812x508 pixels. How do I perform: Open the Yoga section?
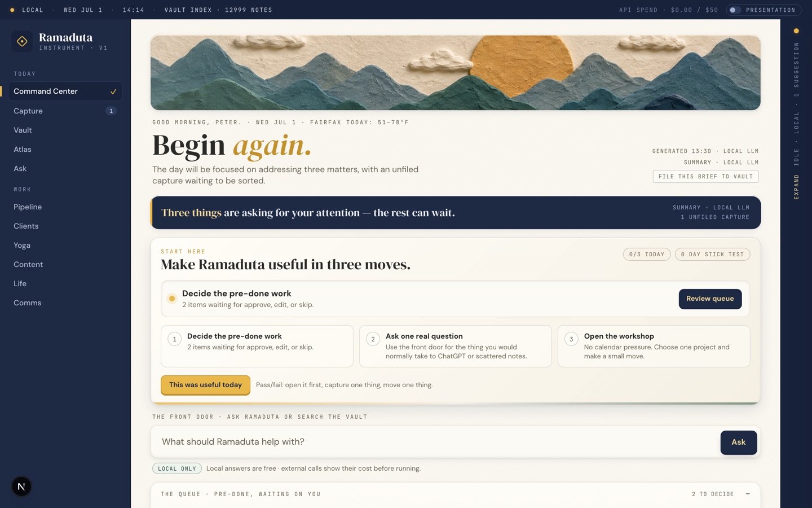click(x=65, y=246)
